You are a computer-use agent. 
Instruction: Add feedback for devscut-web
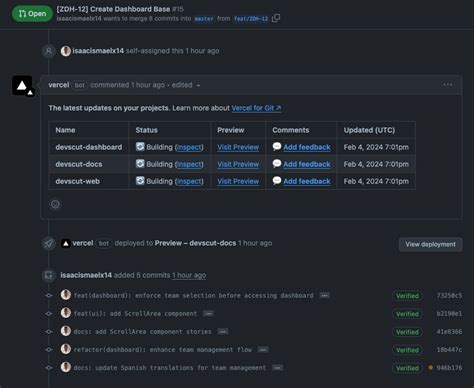coord(307,181)
